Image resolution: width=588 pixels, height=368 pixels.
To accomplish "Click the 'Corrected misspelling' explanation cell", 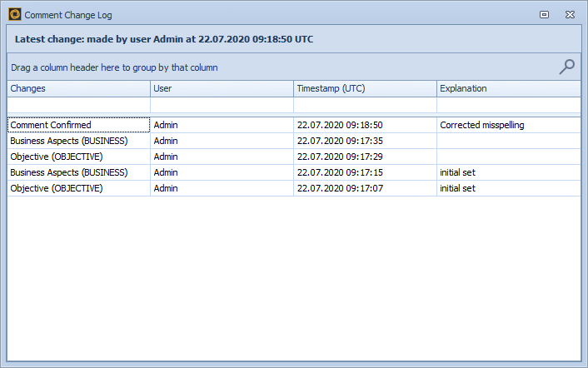I will (x=508, y=125).
